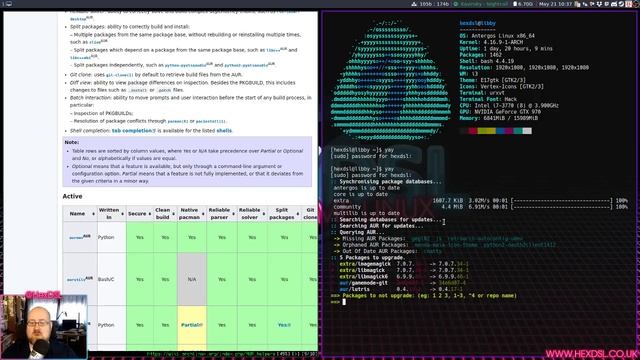This screenshot has width=640, height=360.
Task: Sort table by Split packages column arrow
Action: [298, 214]
